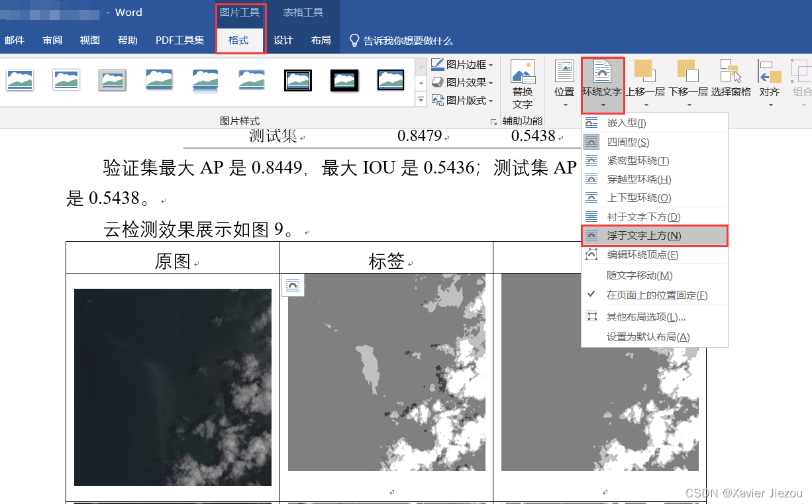Select 编辑环绕顶点(E) menu item
812x504 pixels.
654,254
